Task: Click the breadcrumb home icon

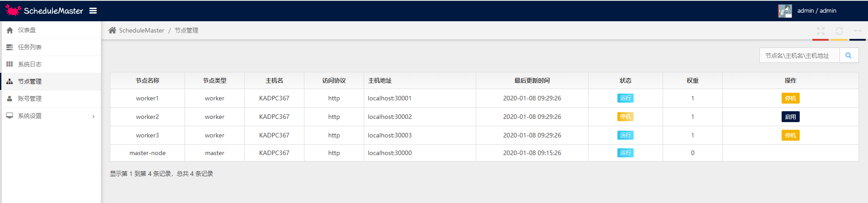Action: pos(112,30)
